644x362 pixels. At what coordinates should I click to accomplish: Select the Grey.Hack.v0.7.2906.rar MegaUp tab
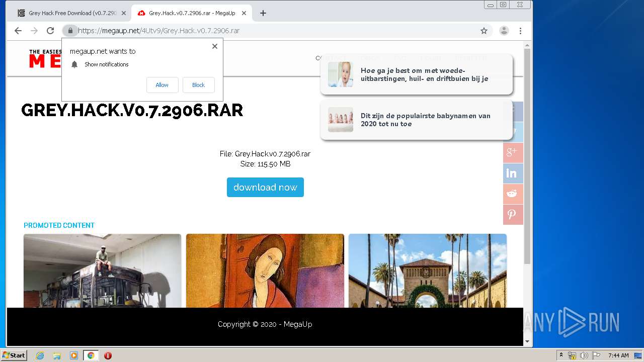coord(191,13)
